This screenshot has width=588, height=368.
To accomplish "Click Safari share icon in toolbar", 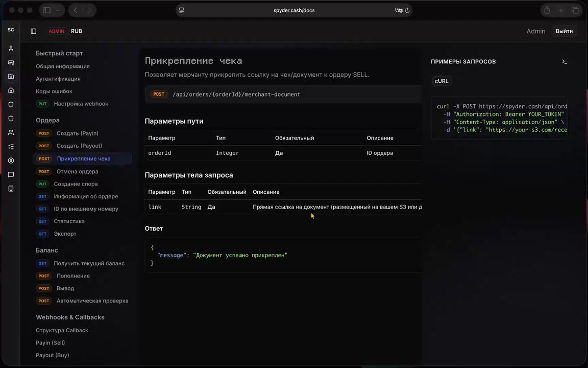I will click(x=547, y=11).
